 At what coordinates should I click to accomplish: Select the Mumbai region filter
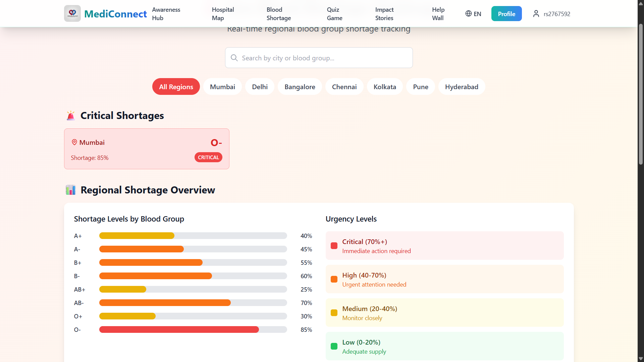[222, 87]
